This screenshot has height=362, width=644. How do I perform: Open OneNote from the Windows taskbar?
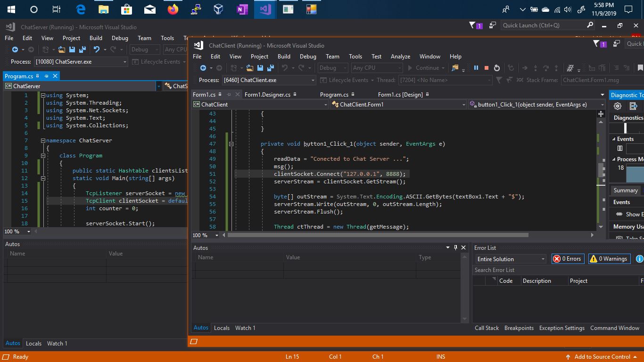click(242, 9)
